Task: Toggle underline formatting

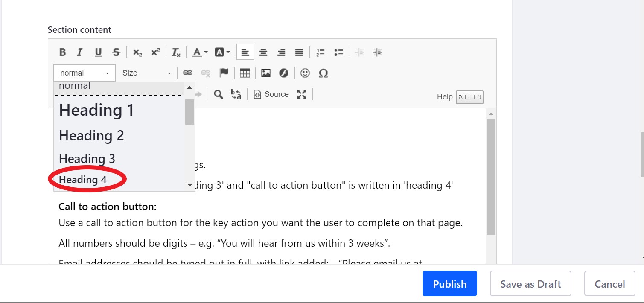Action: click(98, 52)
